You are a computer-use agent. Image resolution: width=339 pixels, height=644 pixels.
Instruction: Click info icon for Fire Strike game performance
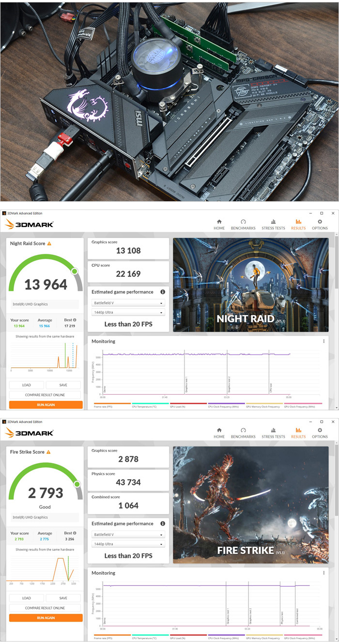163,524
